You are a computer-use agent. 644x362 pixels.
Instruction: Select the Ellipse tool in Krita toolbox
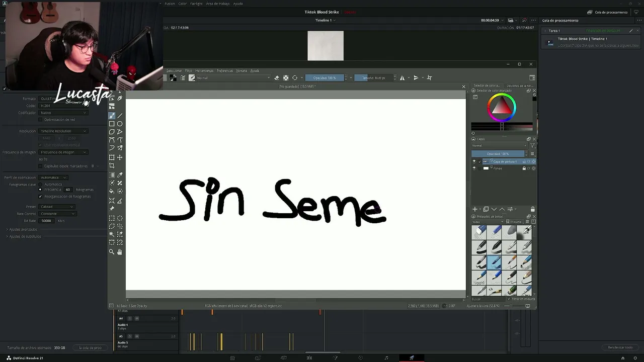coord(120,124)
